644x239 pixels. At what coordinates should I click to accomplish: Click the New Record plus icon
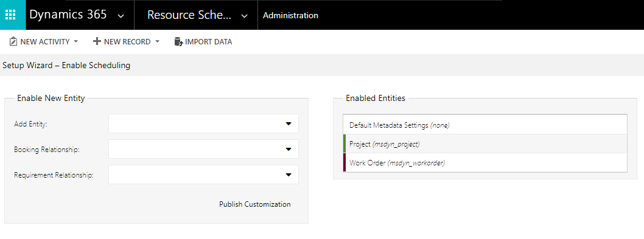(97, 41)
